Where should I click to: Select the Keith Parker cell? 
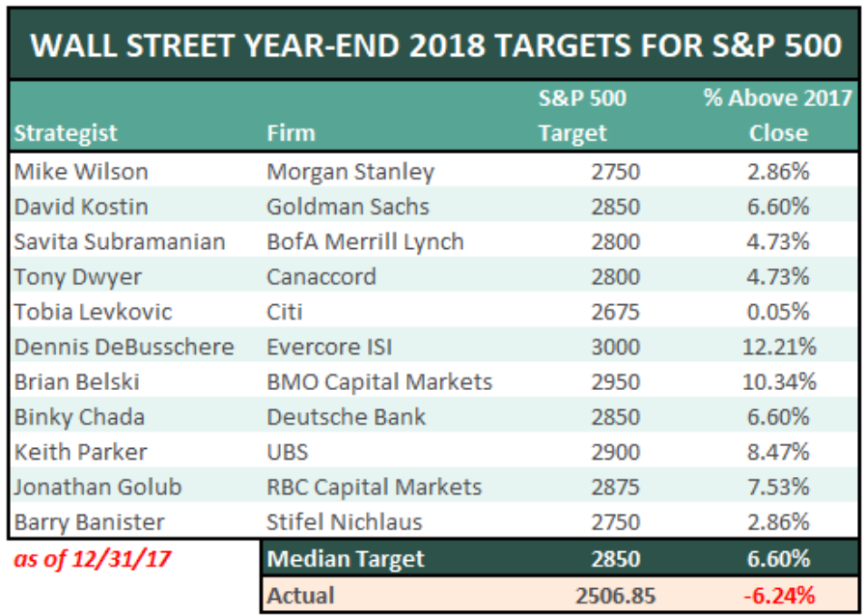pyautogui.click(x=80, y=452)
